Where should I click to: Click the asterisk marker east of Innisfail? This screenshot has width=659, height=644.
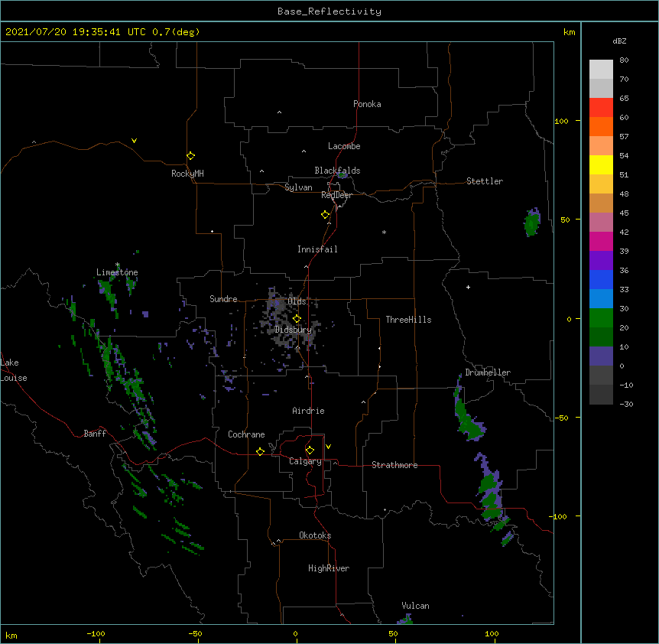[384, 233]
